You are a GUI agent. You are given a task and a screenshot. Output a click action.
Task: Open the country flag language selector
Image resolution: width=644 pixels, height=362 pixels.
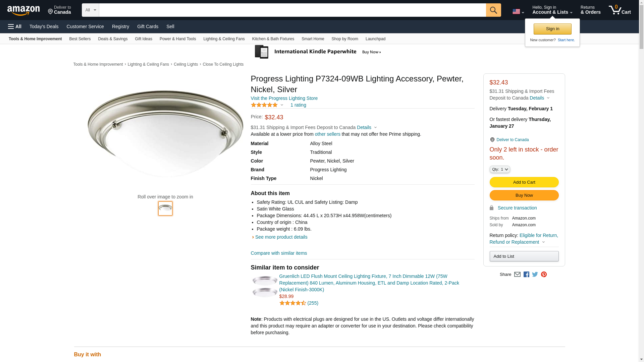click(518, 12)
